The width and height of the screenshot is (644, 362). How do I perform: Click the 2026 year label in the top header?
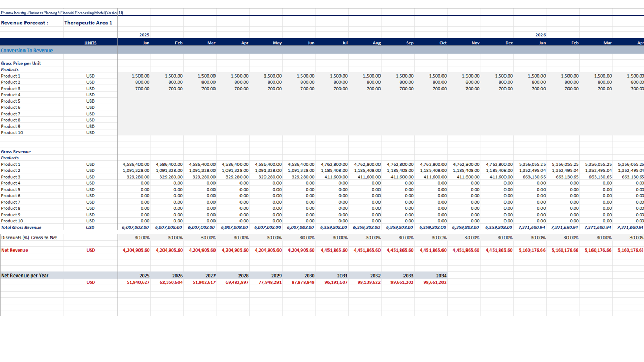point(540,35)
